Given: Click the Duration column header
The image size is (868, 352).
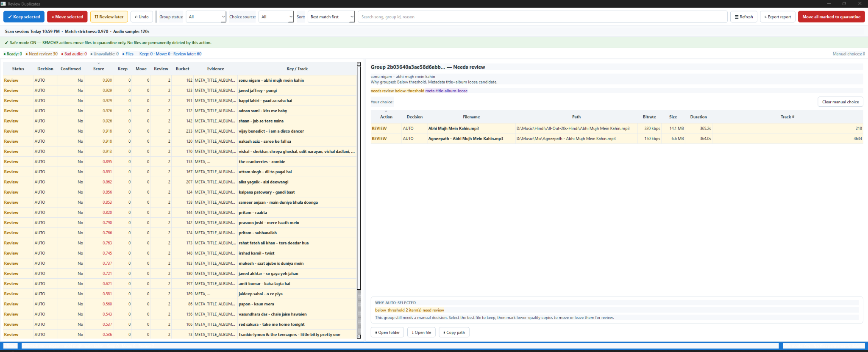Looking at the screenshot, I should (x=698, y=117).
